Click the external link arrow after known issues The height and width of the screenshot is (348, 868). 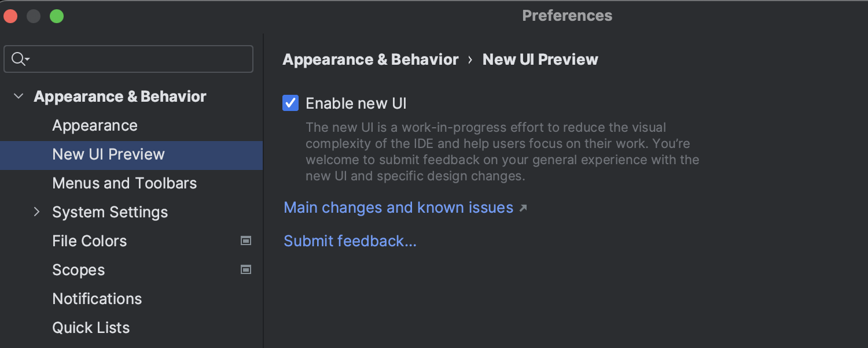(x=523, y=208)
